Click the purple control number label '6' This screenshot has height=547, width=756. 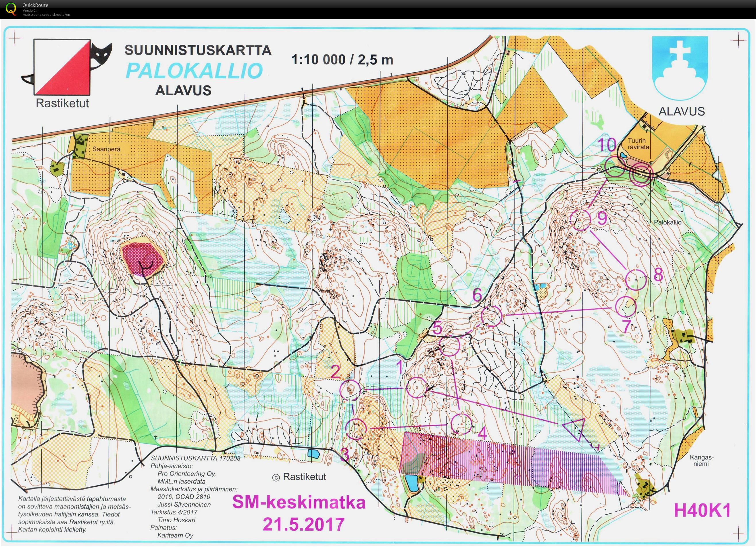coord(477,295)
